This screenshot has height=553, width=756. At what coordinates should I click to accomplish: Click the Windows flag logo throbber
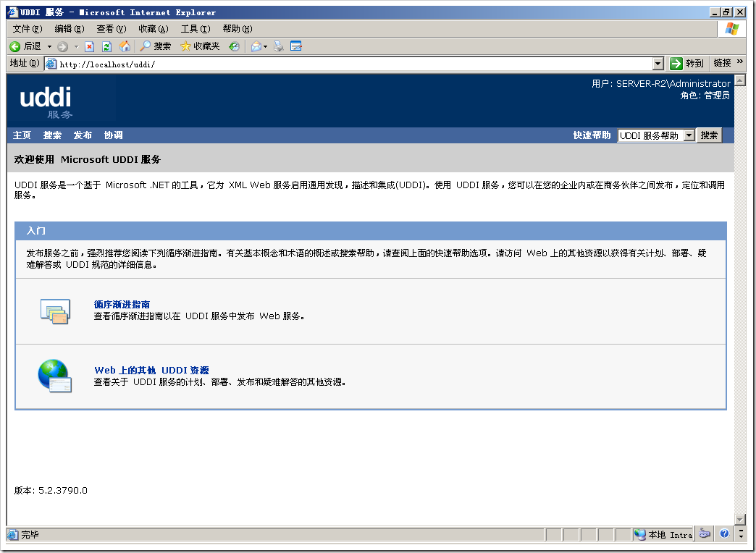[x=731, y=29]
